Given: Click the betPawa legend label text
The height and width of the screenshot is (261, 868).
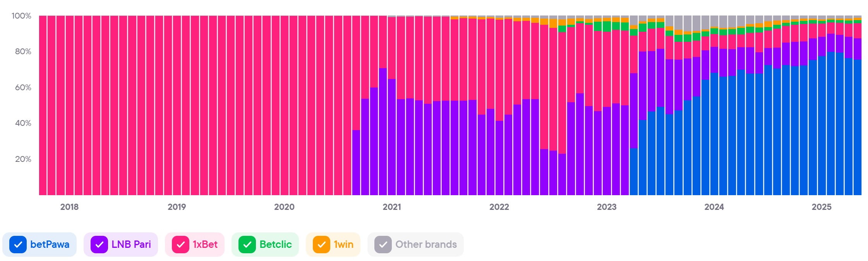Looking at the screenshot, I should click(50, 245).
